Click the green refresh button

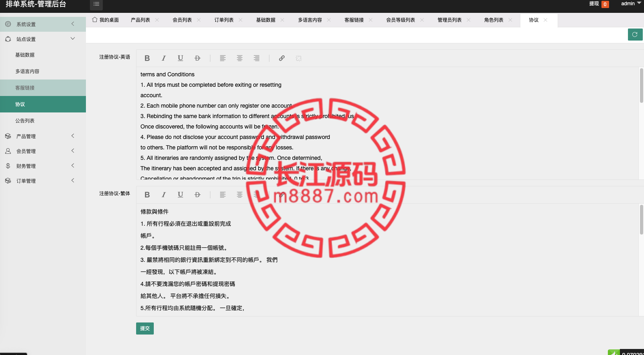(635, 35)
